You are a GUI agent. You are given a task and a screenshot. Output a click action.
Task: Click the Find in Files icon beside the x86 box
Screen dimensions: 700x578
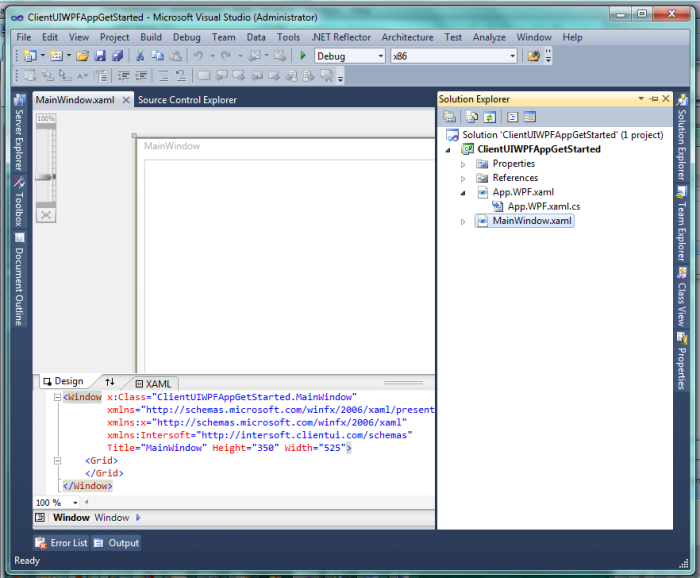tap(533, 56)
